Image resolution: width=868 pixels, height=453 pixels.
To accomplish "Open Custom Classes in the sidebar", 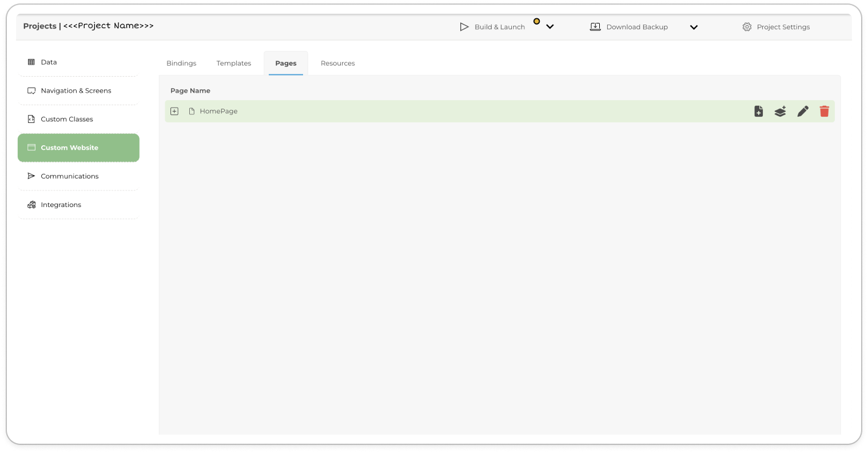I will [x=66, y=120].
